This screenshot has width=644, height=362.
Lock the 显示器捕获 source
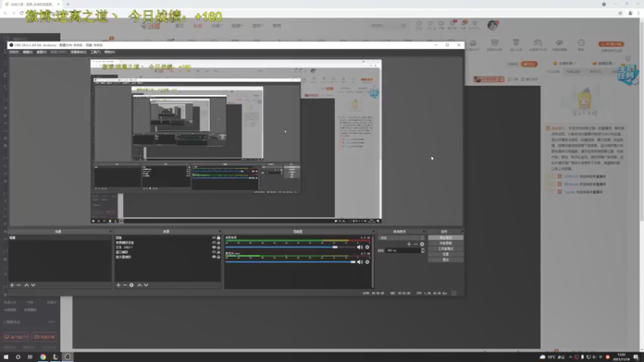pyautogui.click(x=218, y=257)
